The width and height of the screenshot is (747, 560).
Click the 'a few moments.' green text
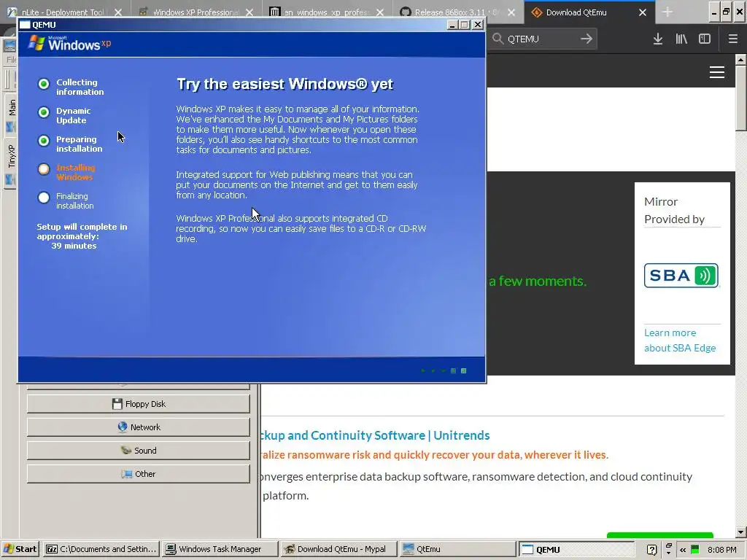[x=538, y=281]
